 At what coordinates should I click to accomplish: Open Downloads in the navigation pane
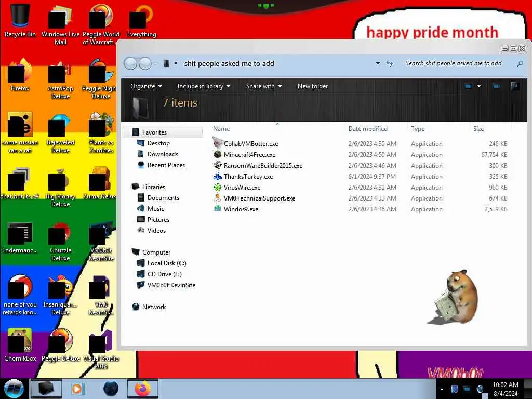click(x=163, y=154)
